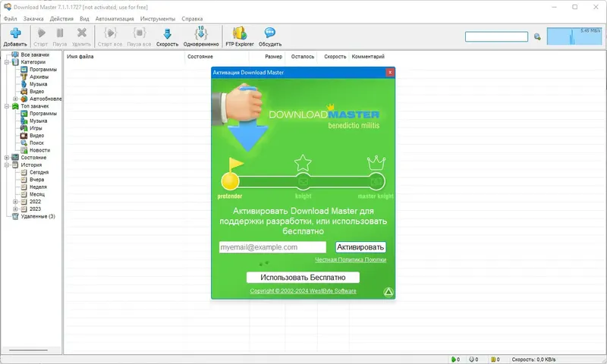Open the Скорость speed control
Viewport: 607px width, 364px height.
pos(167,36)
